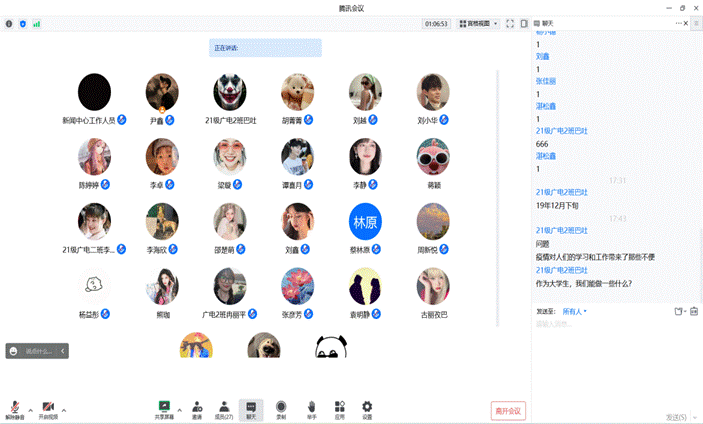Click the muted mic icon next to 李海欣

pos(173,249)
